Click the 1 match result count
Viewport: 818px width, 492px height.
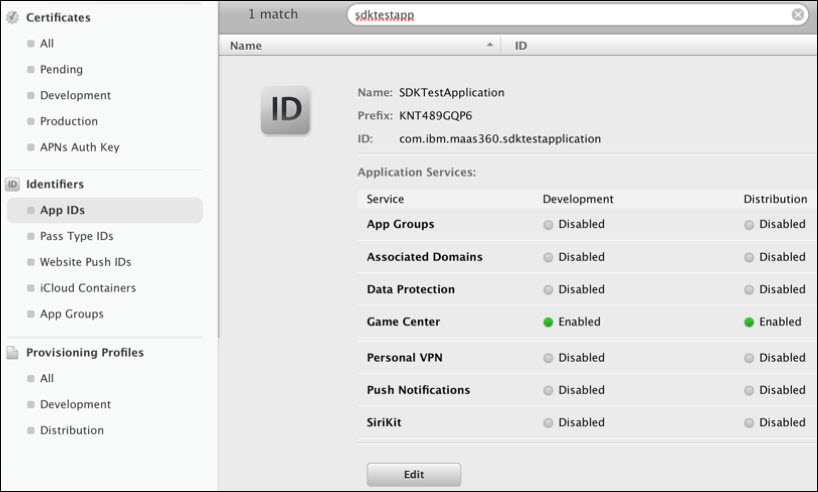click(x=273, y=14)
